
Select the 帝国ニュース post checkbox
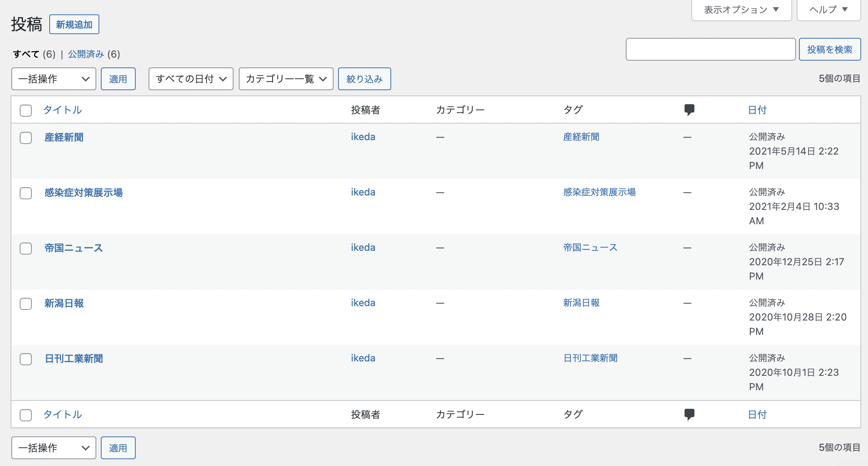[x=26, y=249]
